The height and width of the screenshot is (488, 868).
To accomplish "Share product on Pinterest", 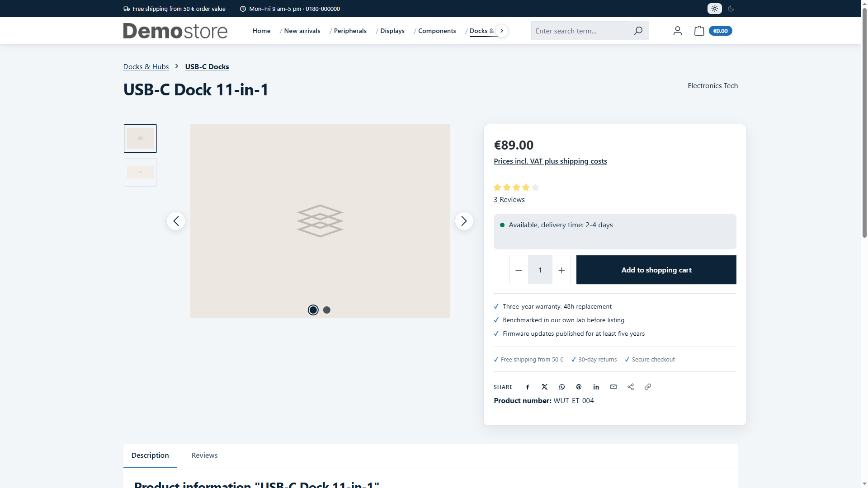I will pos(579,387).
